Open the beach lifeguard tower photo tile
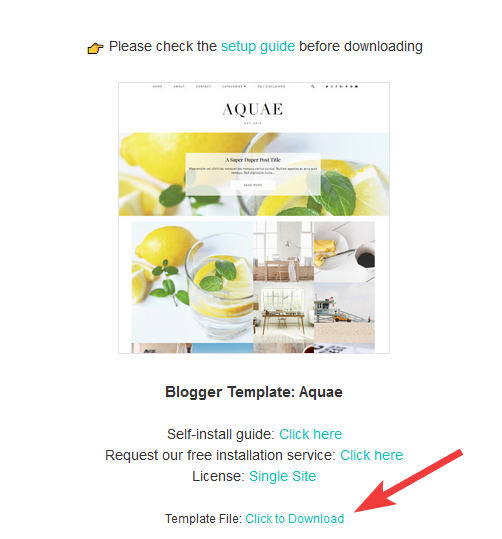The width and height of the screenshot is (502, 539). point(344,312)
